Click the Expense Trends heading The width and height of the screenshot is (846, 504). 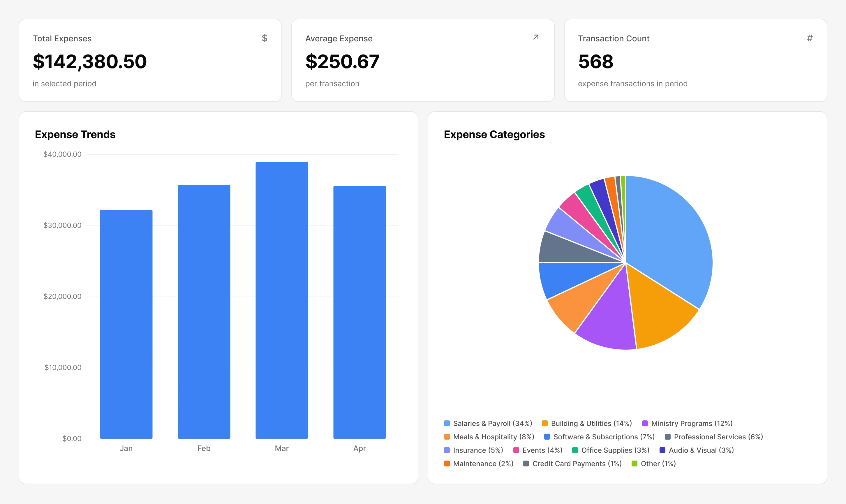75,135
